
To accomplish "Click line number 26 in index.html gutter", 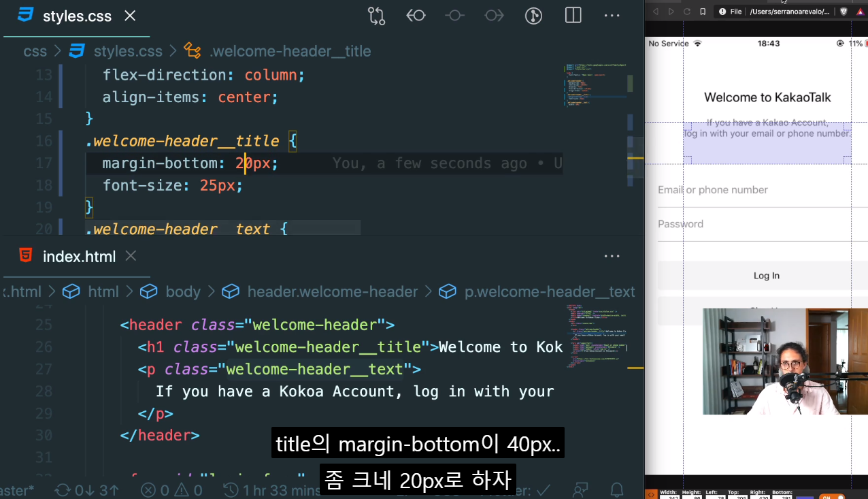I will (44, 347).
